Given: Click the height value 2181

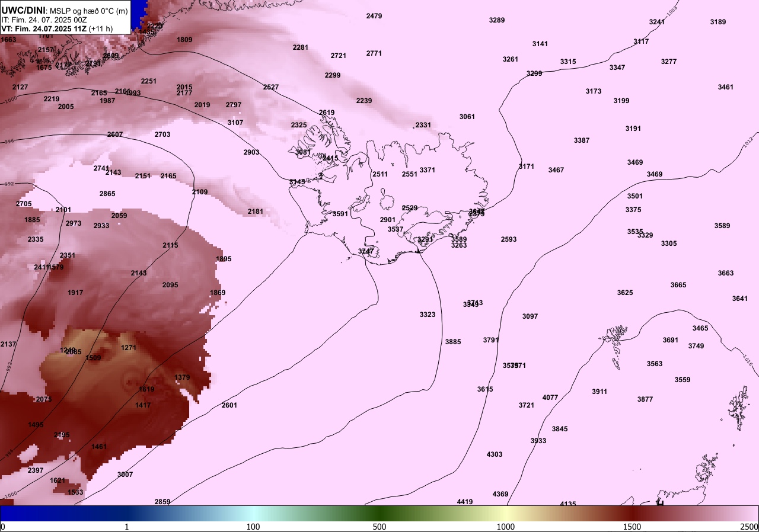Looking at the screenshot, I should (256, 211).
